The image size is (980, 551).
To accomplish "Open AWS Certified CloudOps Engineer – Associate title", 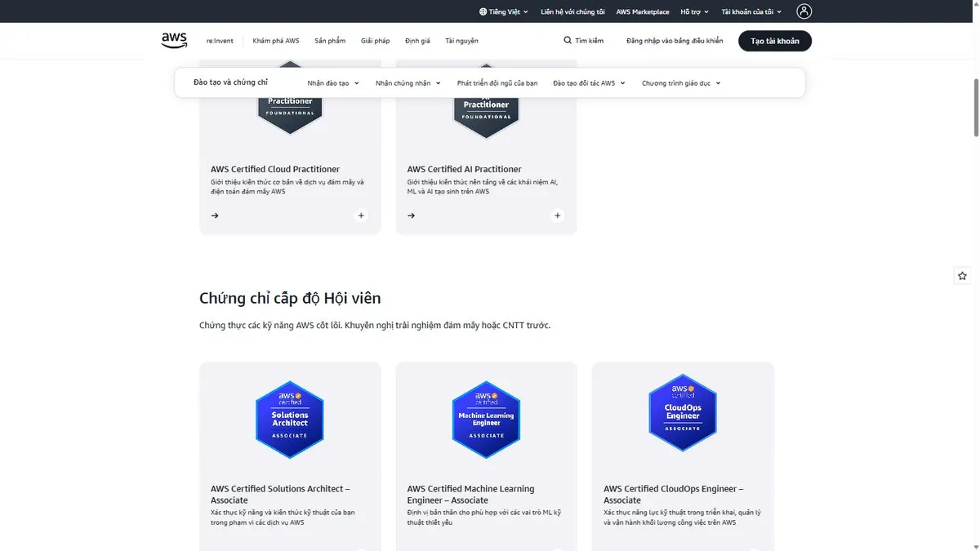I will 674,495.
